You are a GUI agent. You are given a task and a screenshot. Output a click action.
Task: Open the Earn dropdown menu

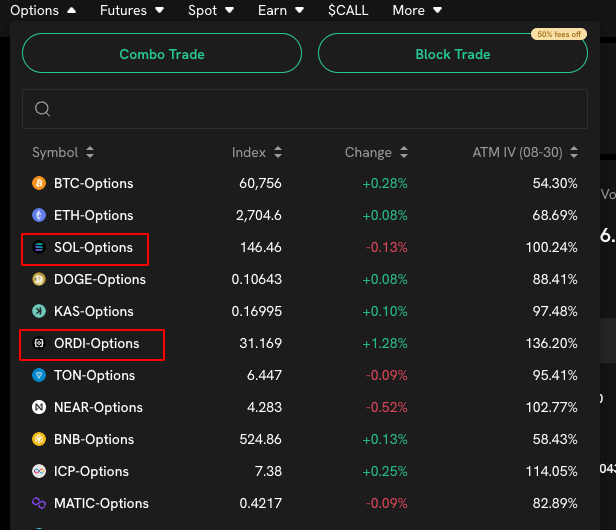(280, 11)
